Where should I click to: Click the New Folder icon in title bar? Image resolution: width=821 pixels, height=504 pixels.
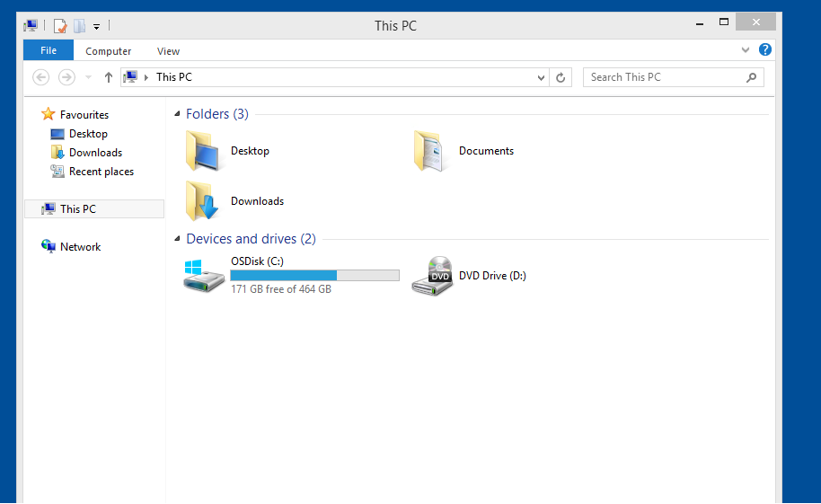pyautogui.click(x=79, y=26)
